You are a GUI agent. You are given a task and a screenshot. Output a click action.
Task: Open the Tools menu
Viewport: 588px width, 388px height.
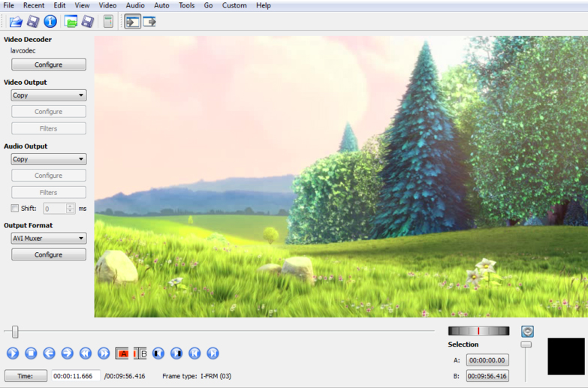coord(186,5)
